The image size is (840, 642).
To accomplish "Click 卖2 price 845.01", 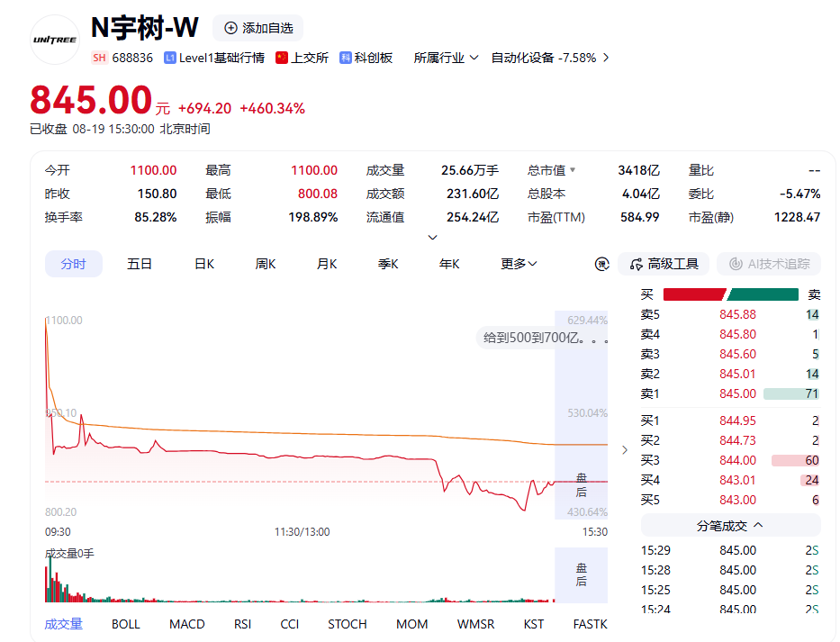I will (737, 374).
